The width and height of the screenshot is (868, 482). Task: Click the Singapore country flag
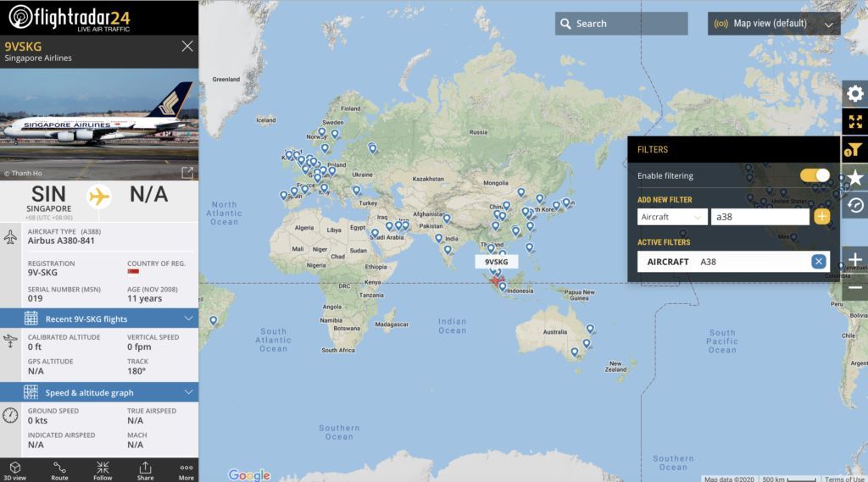(133, 271)
